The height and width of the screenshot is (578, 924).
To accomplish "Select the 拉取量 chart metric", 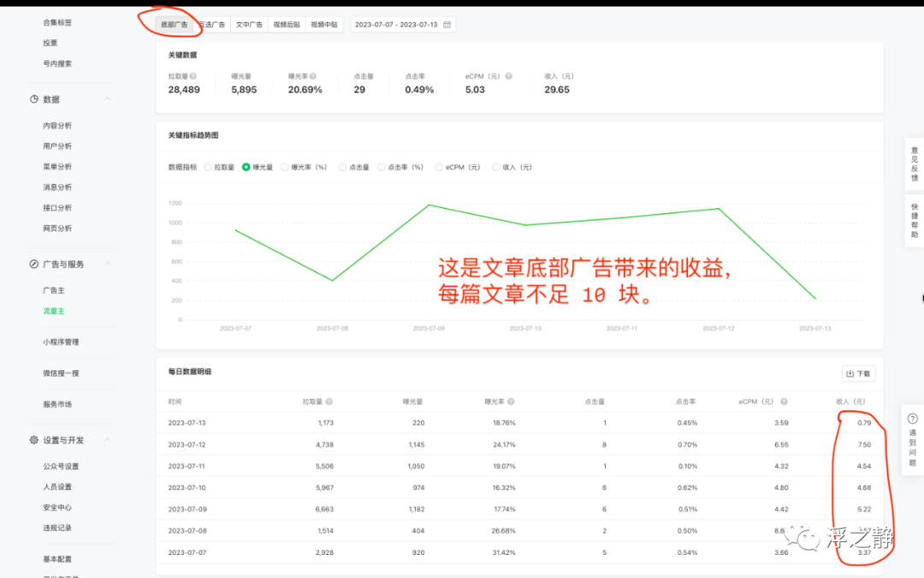I will tap(207, 168).
